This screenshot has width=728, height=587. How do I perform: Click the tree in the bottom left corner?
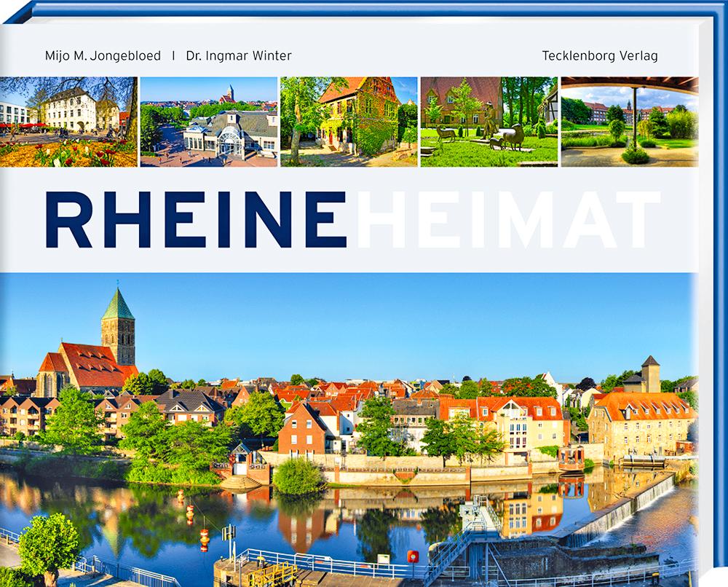coord(47,545)
